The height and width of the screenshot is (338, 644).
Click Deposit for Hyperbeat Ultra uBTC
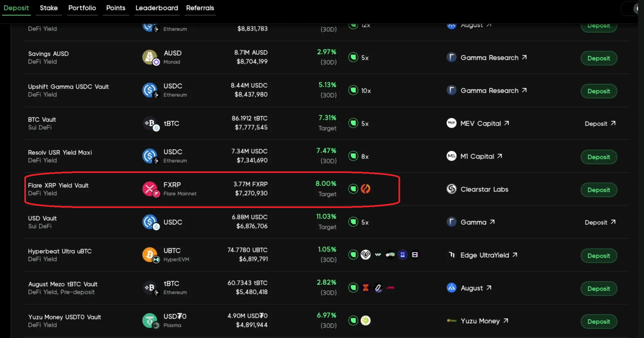click(x=599, y=256)
